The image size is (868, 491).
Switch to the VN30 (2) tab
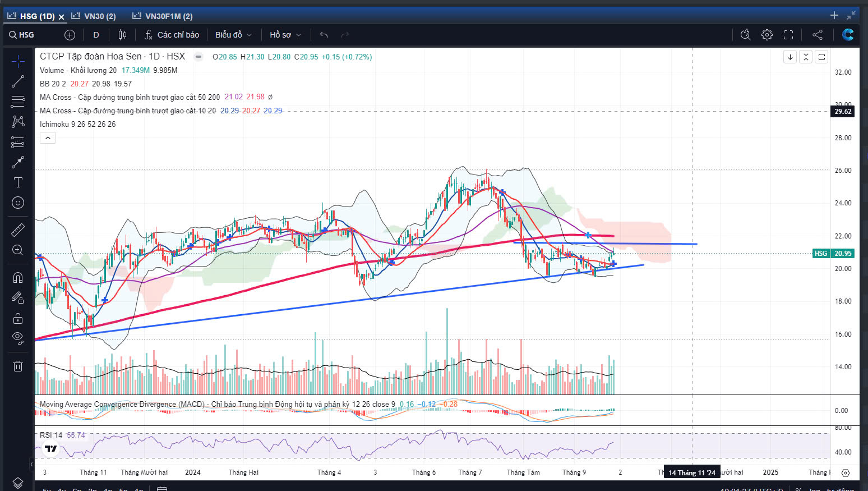pos(94,16)
